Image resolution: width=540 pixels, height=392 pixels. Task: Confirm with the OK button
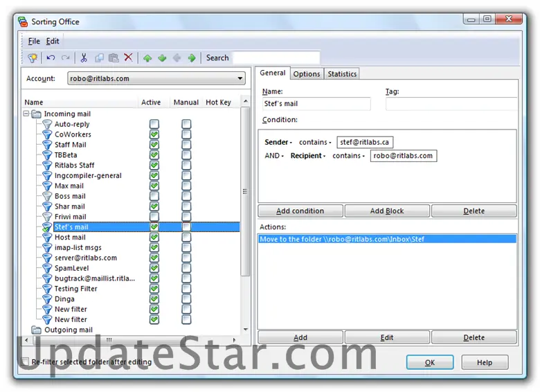coord(430,362)
